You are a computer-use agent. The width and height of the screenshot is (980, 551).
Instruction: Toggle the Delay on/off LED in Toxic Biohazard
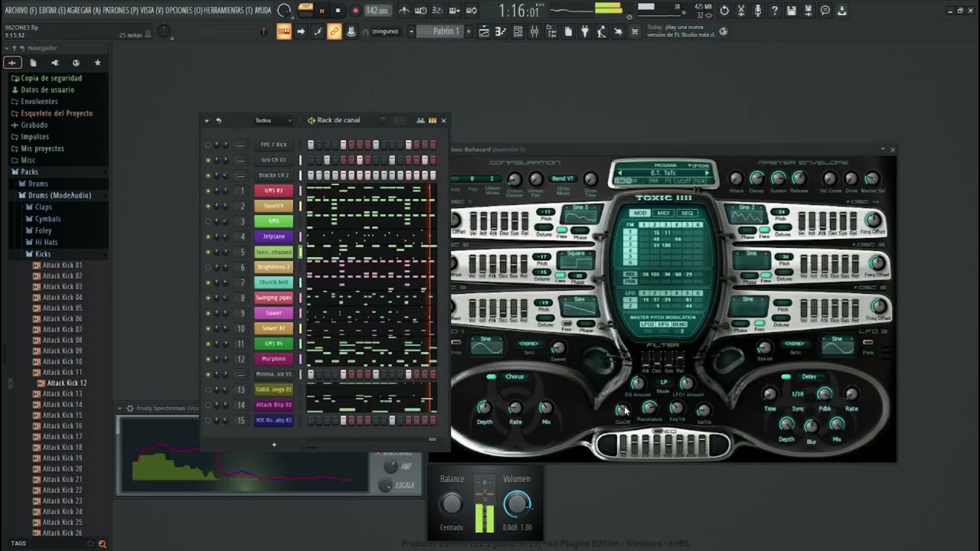click(x=786, y=377)
